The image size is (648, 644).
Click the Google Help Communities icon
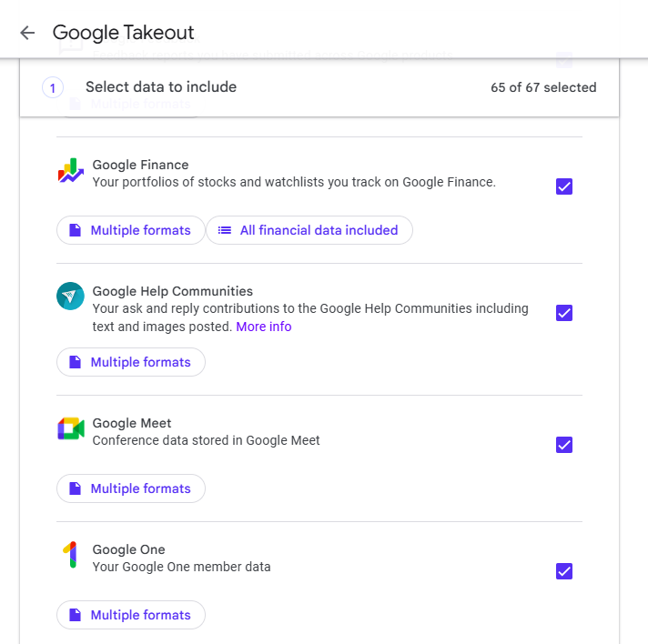click(x=70, y=297)
